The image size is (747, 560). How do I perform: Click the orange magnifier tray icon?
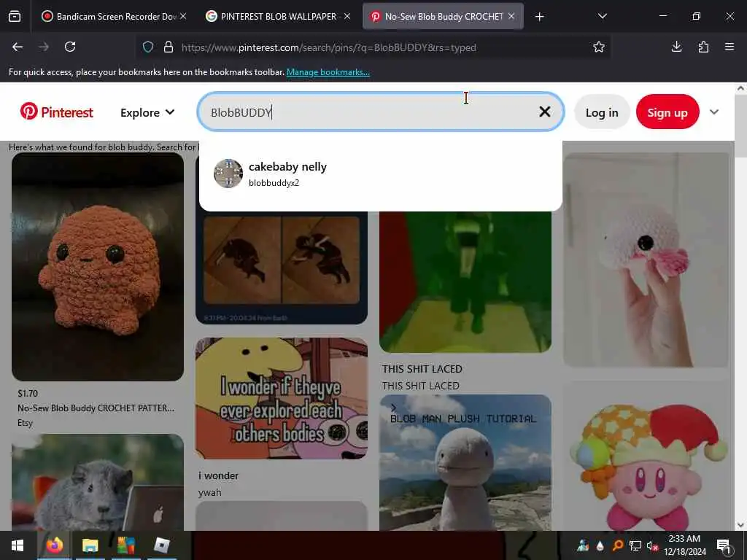pos(617,545)
